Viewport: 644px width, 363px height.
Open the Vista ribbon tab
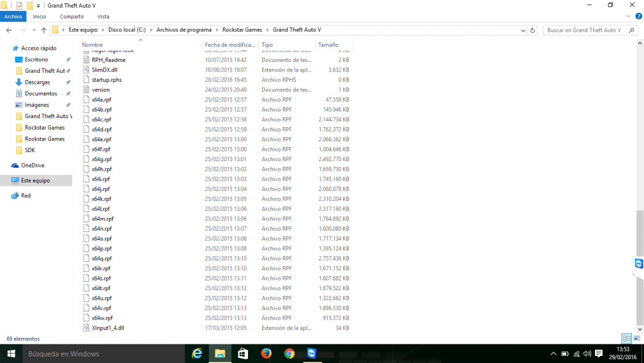pyautogui.click(x=103, y=17)
